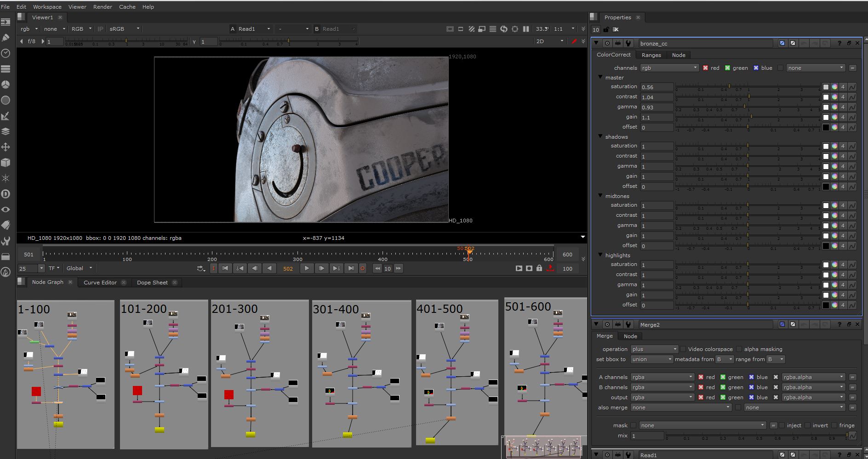The height and width of the screenshot is (459, 868).
Task: Open the Views nodes toolbar menu
Action: tap(6, 210)
